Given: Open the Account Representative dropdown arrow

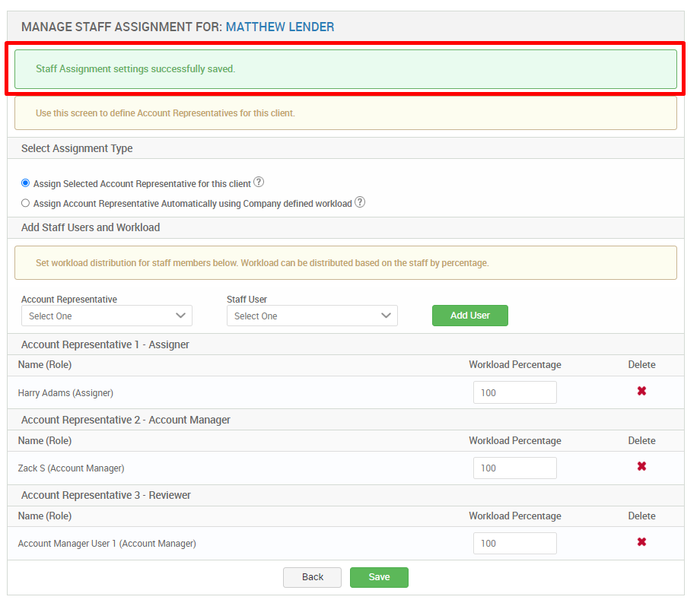Looking at the screenshot, I should (x=181, y=315).
